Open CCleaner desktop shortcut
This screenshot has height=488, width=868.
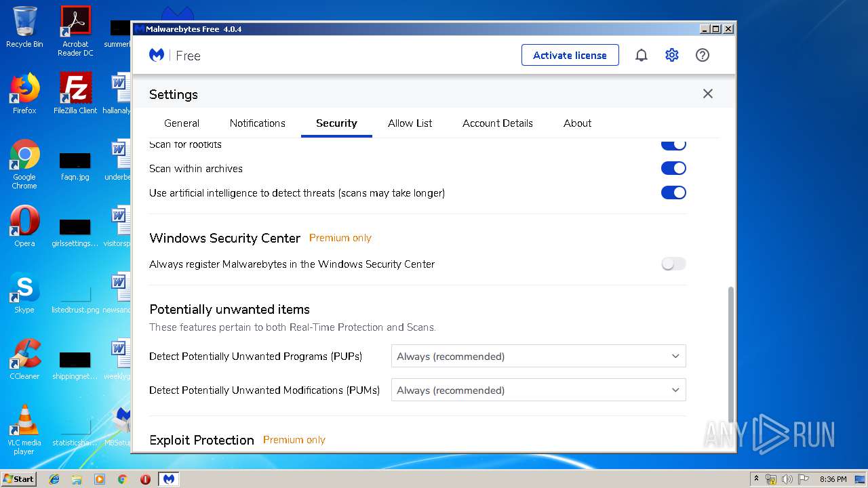click(x=24, y=359)
